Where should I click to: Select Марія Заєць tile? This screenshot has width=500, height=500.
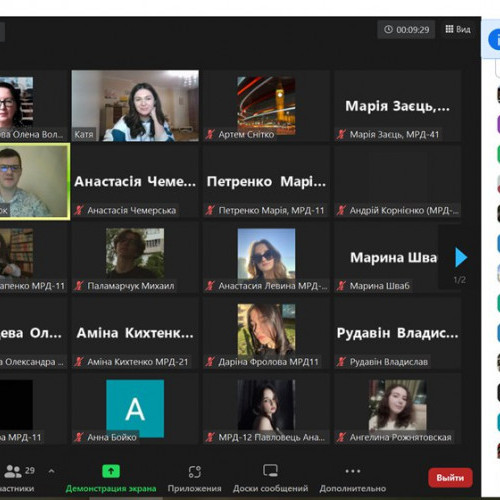[x=397, y=106]
